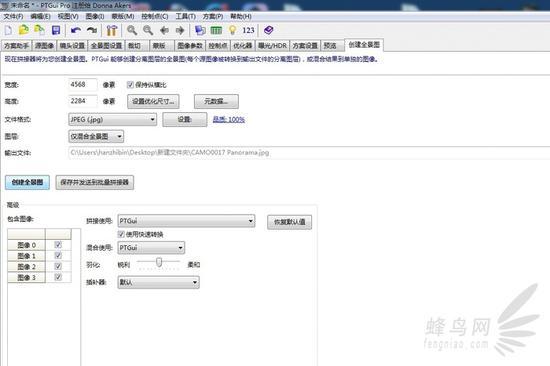Open the 图像(I) menu

[x=95, y=16]
